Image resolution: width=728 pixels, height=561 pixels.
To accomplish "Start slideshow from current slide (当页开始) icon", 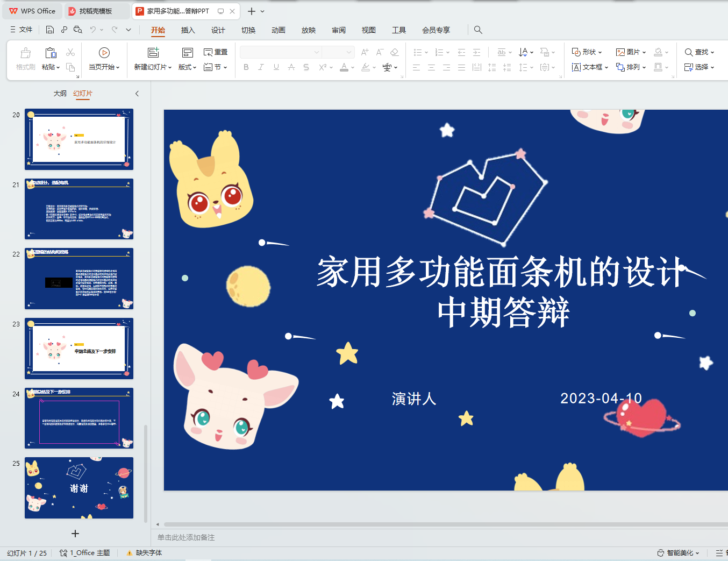I will (x=104, y=53).
